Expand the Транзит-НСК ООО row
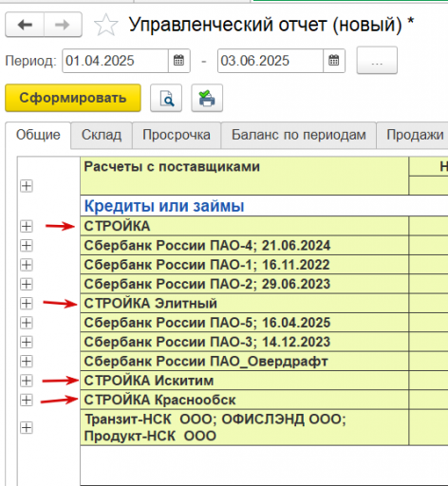 (x=27, y=428)
